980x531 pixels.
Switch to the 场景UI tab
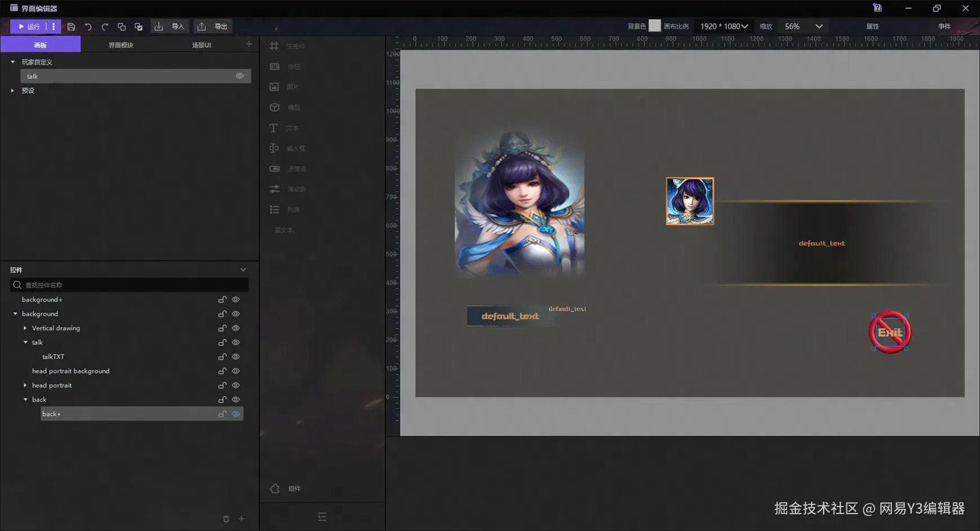click(201, 45)
